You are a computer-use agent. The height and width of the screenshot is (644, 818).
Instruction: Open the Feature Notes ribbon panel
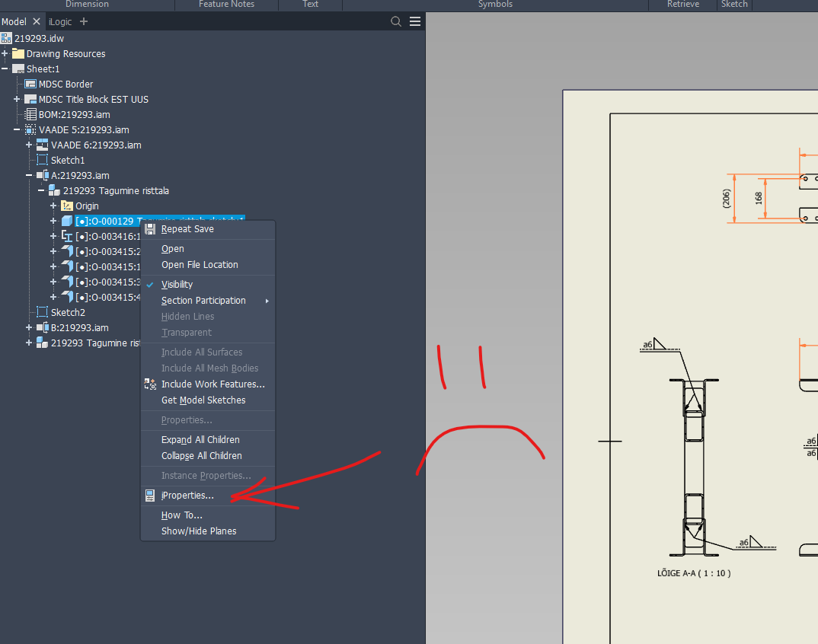(x=226, y=5)
